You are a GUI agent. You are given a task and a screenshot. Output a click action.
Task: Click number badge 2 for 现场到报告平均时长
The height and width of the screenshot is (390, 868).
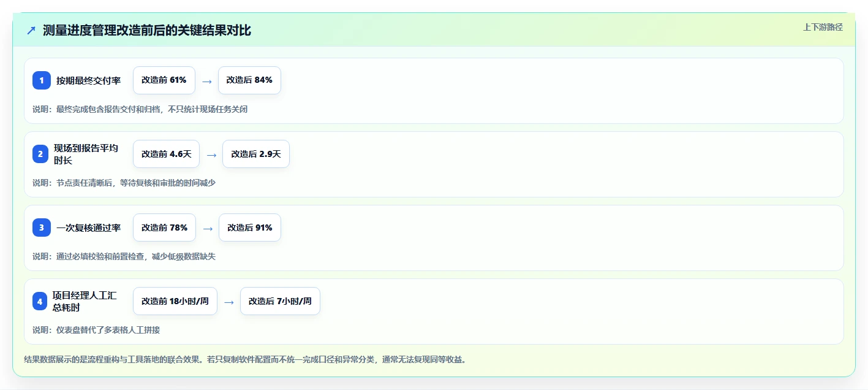click(x=42, y=154)
